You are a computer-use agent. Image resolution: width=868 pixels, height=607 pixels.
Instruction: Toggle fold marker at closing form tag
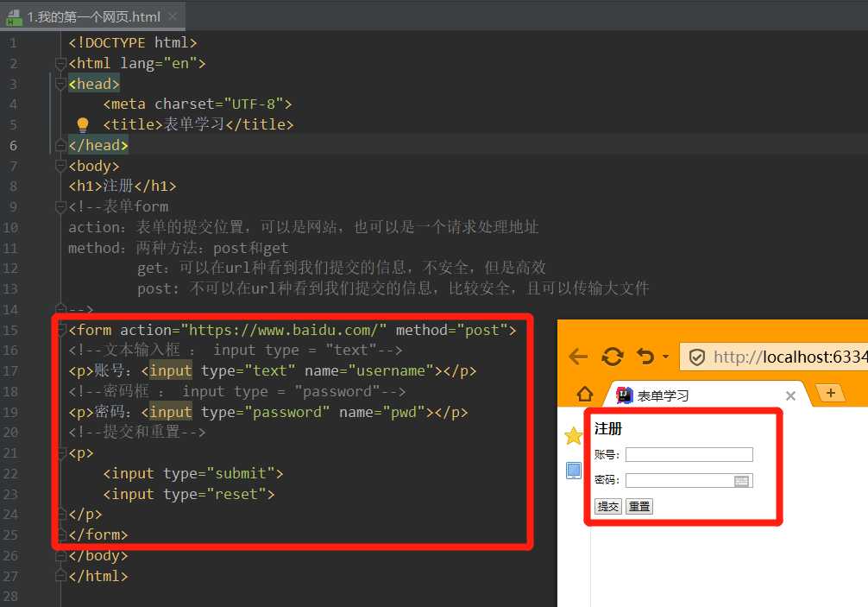62,535
